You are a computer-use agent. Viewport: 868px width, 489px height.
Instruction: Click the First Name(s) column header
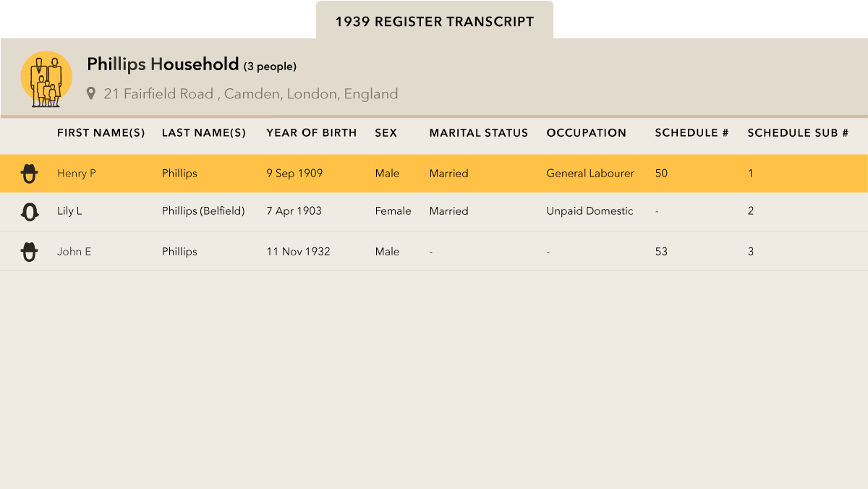[101, 133]
